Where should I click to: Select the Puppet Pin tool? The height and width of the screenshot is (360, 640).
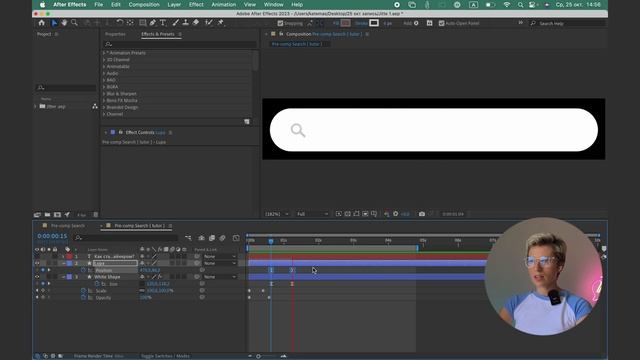[x=221, y=23]
